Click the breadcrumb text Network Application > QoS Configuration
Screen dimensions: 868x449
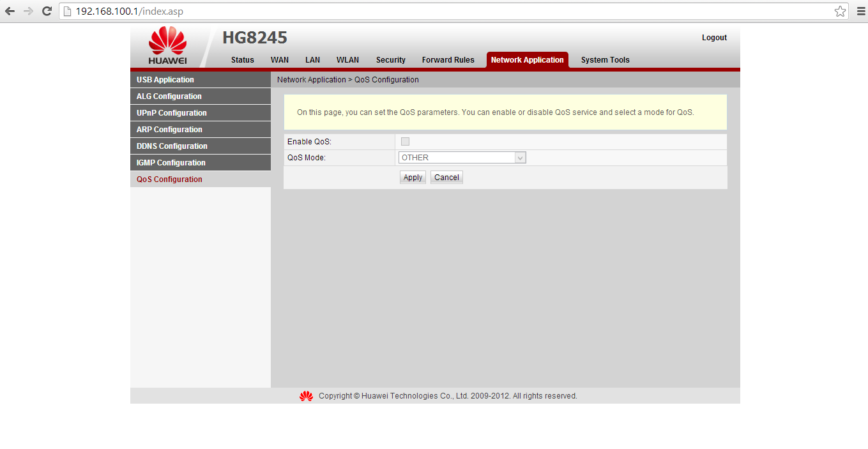coord(348,80)
